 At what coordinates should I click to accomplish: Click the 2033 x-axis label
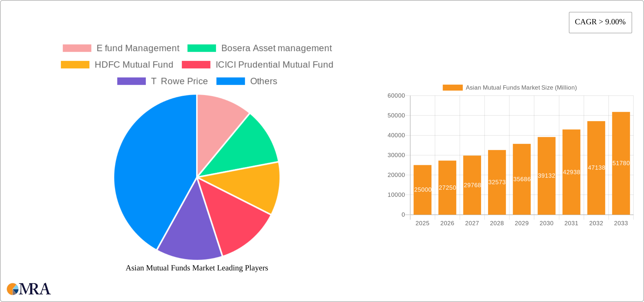pos(621,223)
